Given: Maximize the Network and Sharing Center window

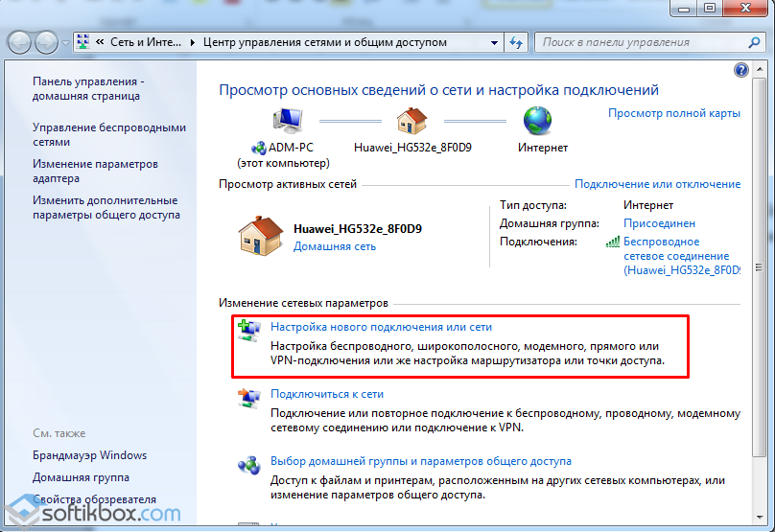Looking at the screenshot, I should pos(710,9).
